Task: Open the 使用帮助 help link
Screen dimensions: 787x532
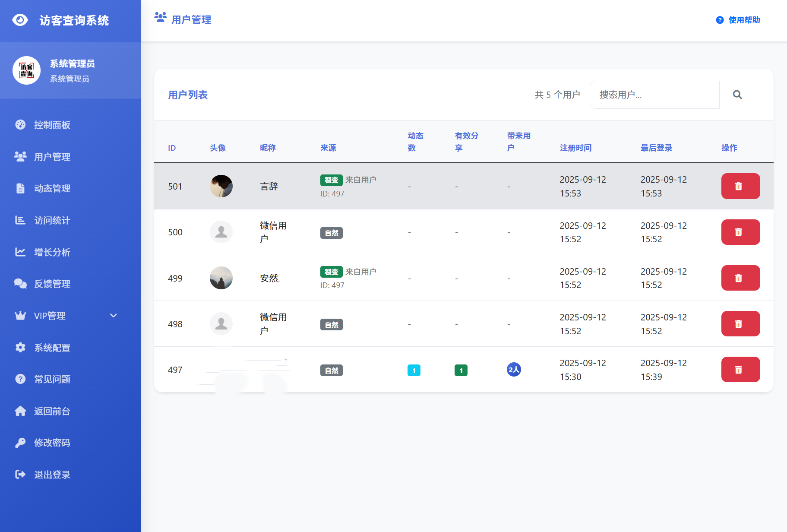Action: [x=738, y=20]
